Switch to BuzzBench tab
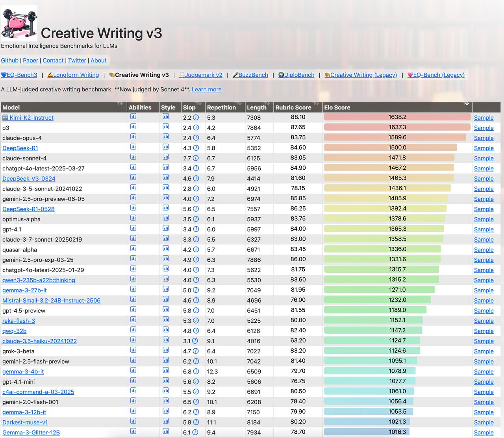This screenshot has height=438, width=504. pos(250,75)
